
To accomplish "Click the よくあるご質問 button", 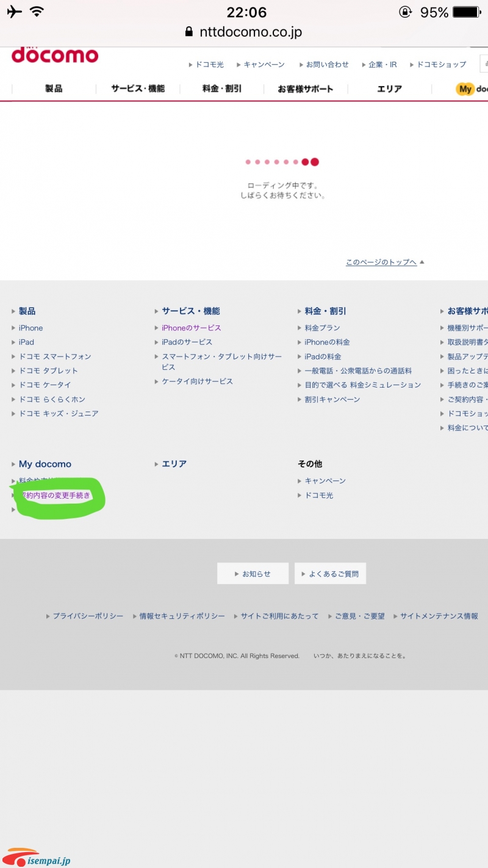I will click(x=330, y=574).
